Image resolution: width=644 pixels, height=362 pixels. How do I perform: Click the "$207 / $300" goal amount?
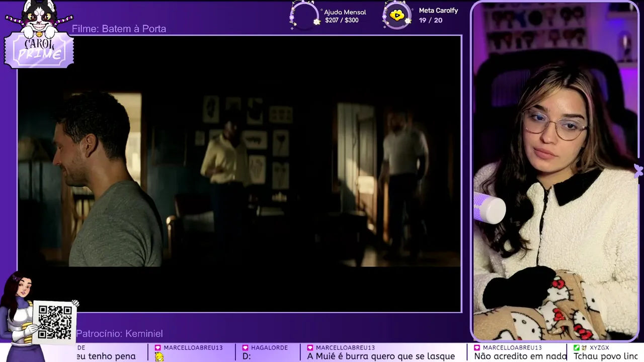(x=342, y=21)
